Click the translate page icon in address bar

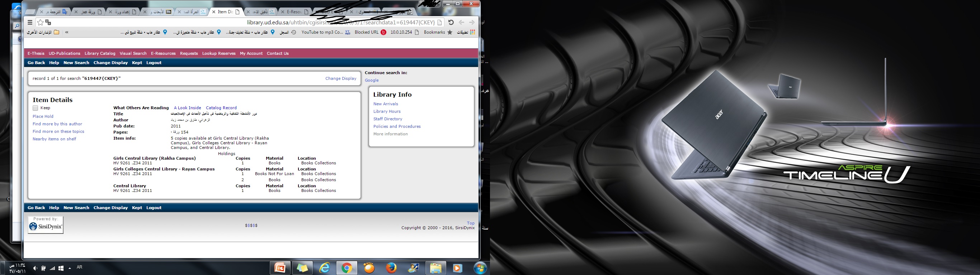tap(48, 23)
